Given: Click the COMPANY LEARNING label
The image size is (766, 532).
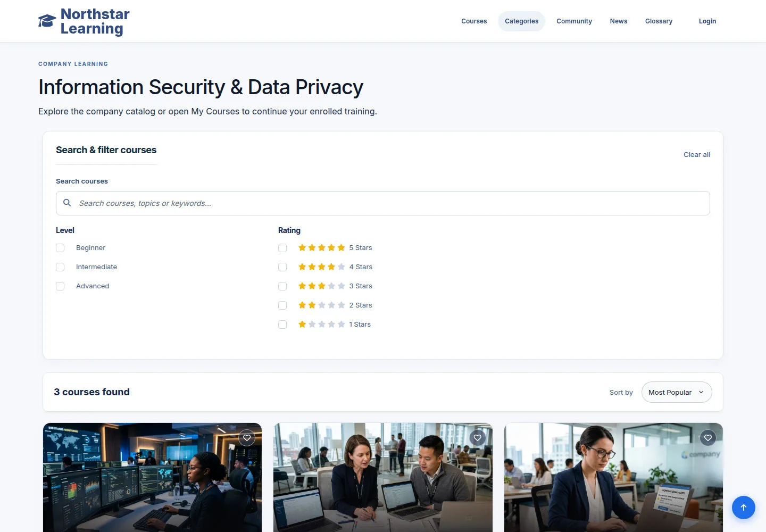Looking at the screenshot, I should (73, 64).
